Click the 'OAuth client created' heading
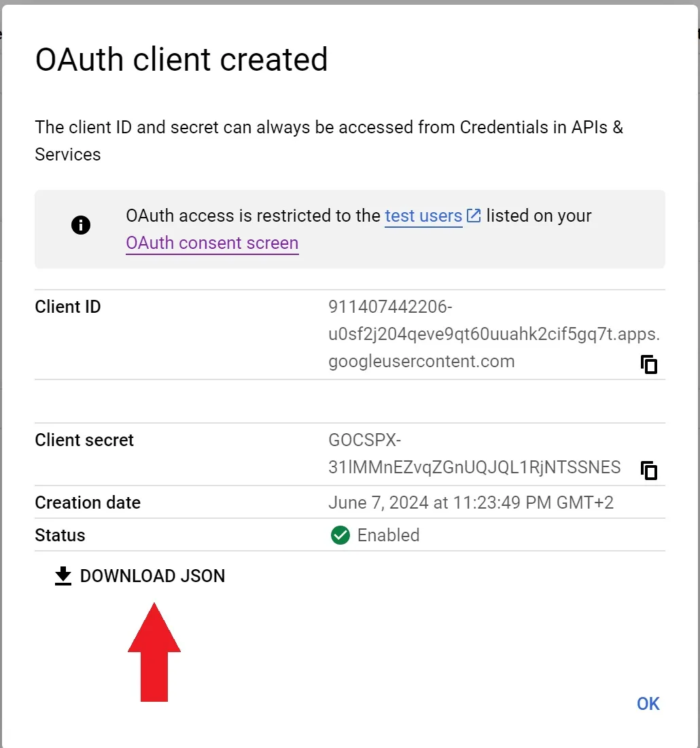Viewport: 700px width, 748px height. 181,60
